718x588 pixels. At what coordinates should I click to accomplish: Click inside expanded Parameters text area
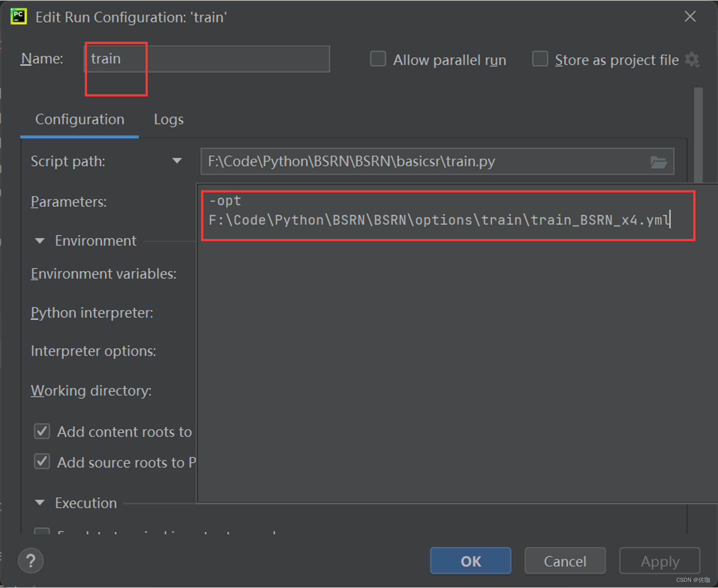pyautogui.click(x=457, y=343)
